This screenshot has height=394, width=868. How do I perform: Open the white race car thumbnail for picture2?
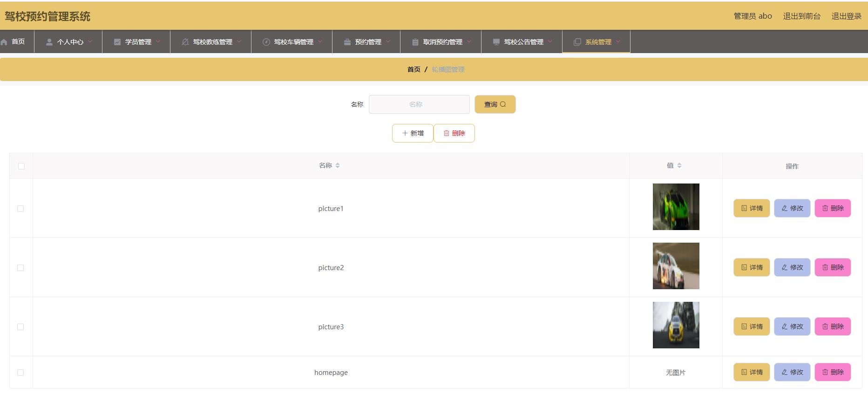[x=676, y=266]
